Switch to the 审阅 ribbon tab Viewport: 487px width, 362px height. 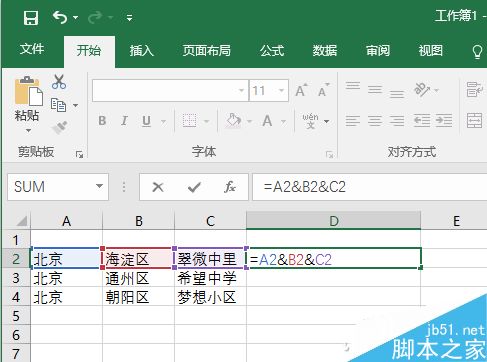coord(378,51)
